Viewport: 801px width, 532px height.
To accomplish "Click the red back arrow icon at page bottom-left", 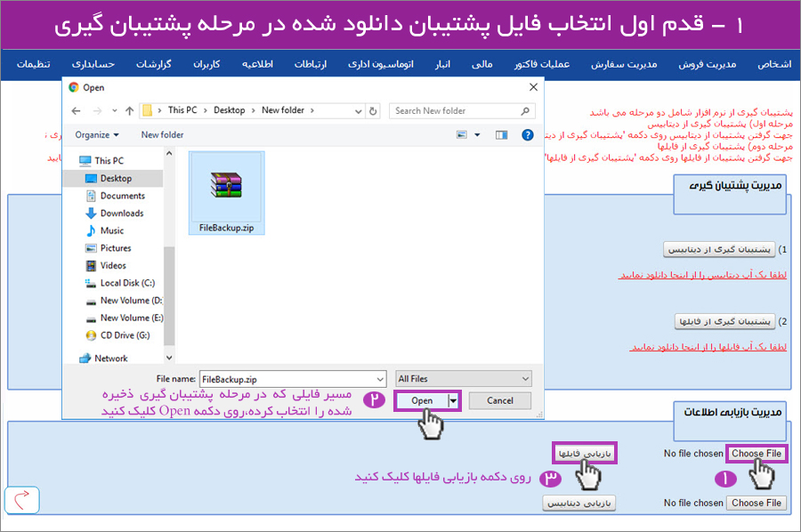I will point(22,500).
